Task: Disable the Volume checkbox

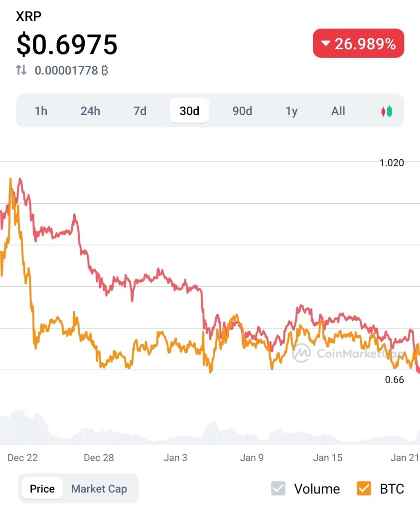Action: pos(278,489)
